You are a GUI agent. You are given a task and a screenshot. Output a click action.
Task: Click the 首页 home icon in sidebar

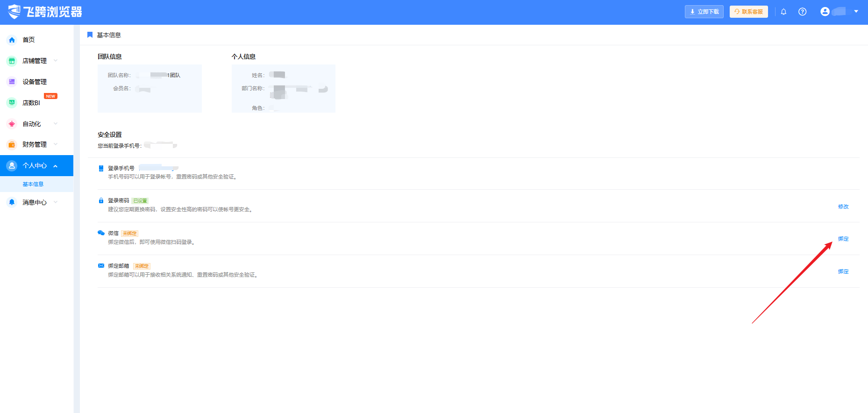(12, 40)
